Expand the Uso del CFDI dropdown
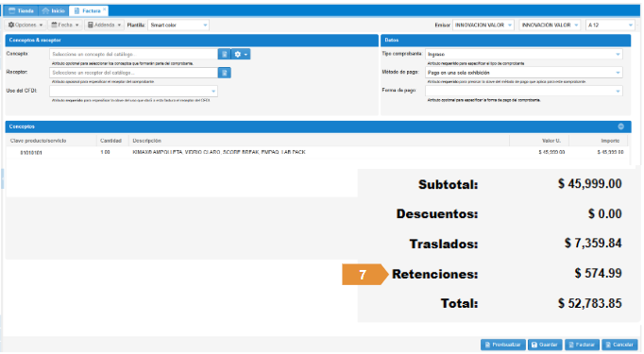The image size is (644, 354). tap(133, 91)
